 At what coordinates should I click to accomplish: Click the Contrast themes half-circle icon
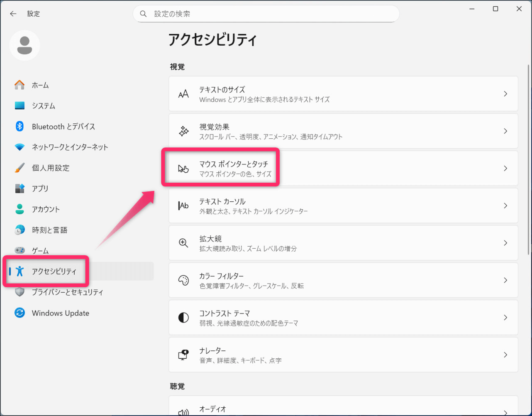coord(183,318)
